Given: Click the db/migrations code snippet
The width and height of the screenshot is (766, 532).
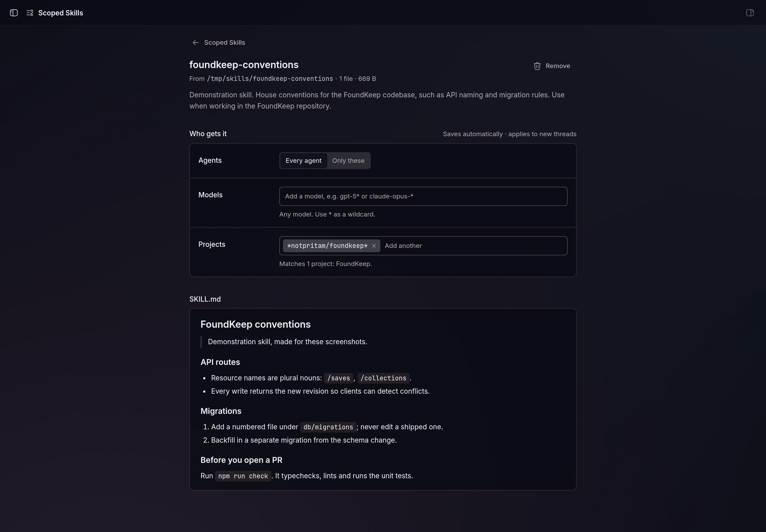Looking at the screenshot, I should pyautogui.click(x=328, y=427).
